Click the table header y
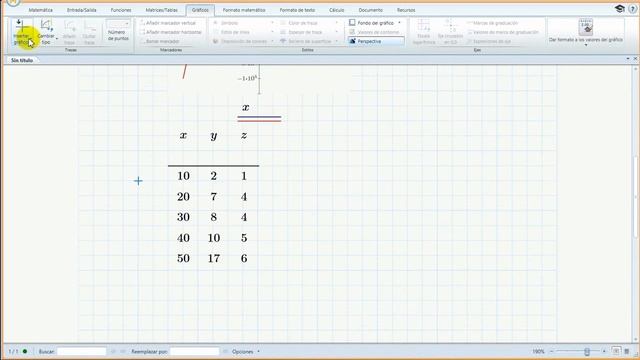The image size is (640, 360). [213, 136]
